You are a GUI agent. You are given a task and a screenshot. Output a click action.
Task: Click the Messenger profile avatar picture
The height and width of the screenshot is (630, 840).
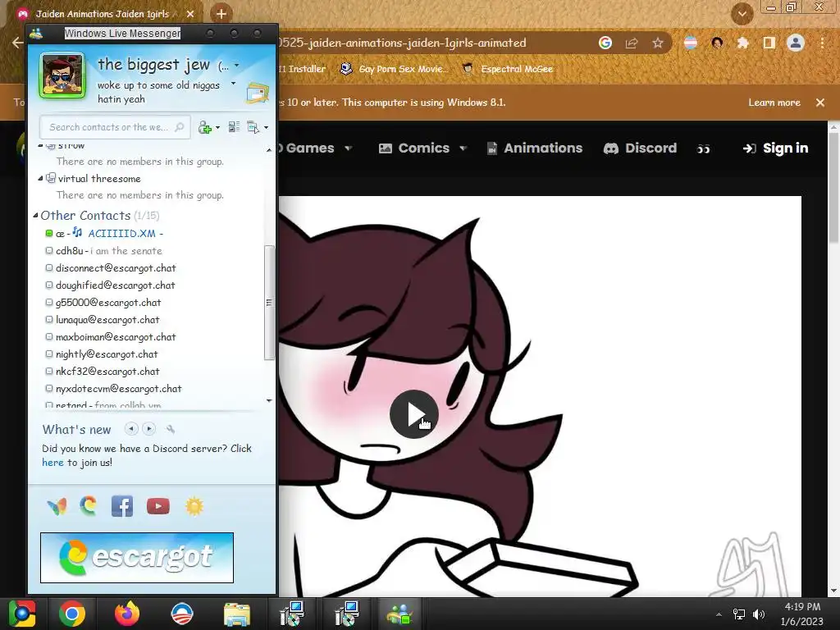[62, 75]
